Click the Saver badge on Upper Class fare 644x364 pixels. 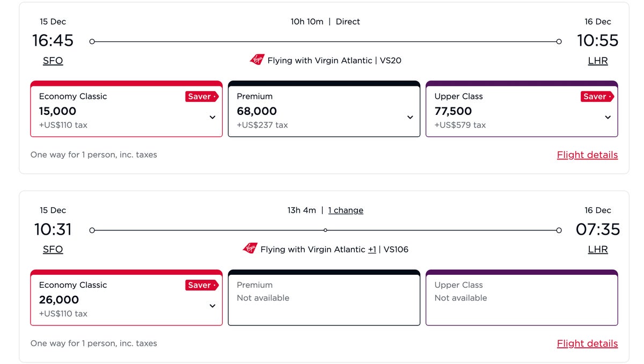597,96
